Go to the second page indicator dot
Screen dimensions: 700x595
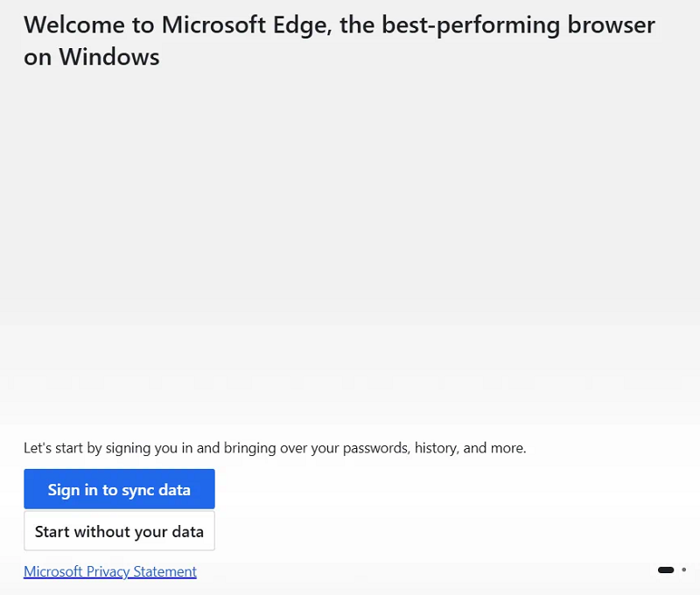[x=684, y=570]
